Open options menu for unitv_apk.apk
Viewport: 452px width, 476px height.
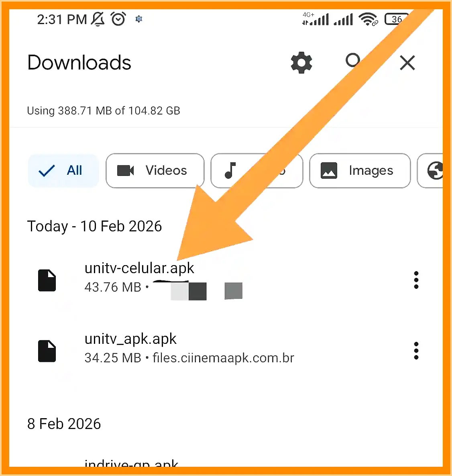(416, 351)
